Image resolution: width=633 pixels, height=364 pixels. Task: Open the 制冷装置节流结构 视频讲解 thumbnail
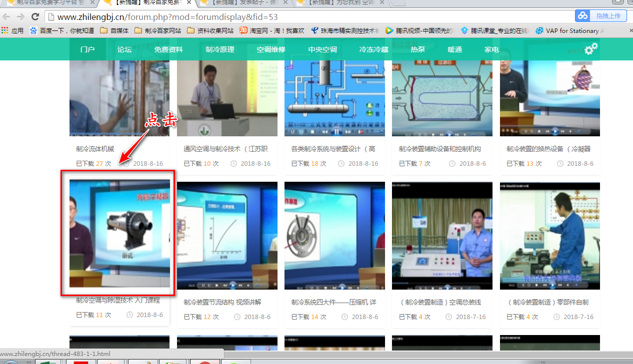(x=227, y=236)
